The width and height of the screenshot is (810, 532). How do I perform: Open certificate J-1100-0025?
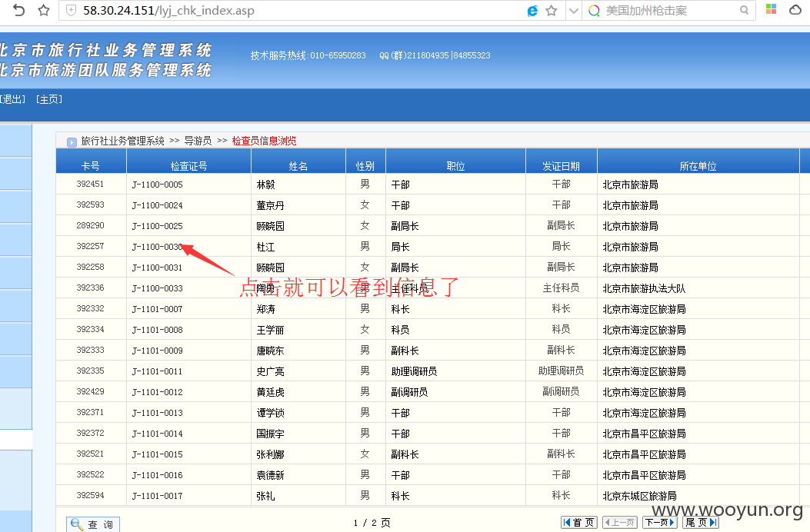pyautogui.click(x=158, y=226)
